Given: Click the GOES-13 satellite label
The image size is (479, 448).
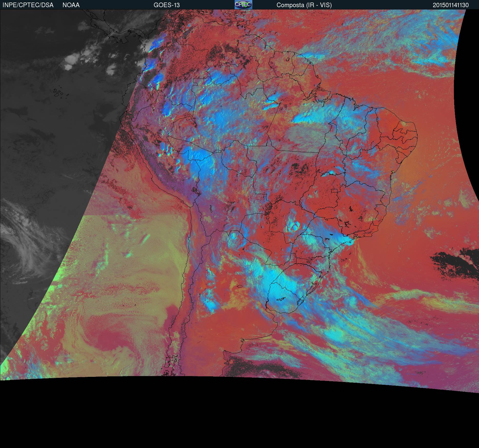Looking at the screenshot, I should tap(166, 5).
